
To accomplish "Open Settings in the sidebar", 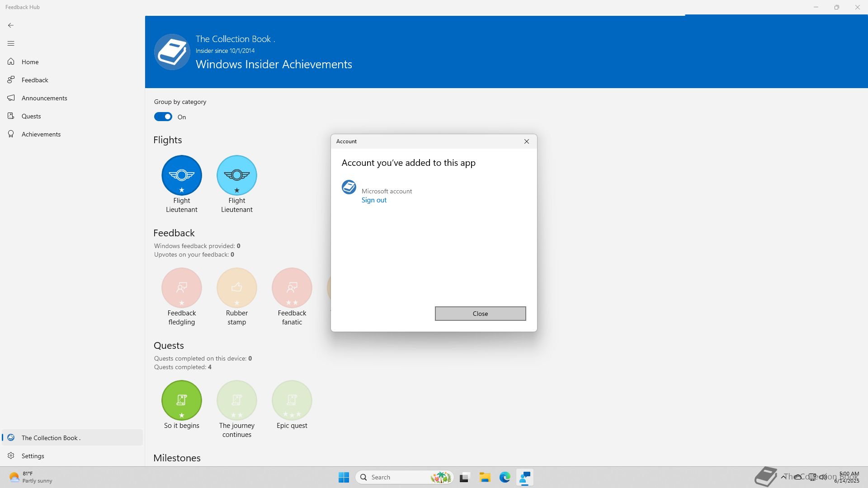I will pos(33,456).
